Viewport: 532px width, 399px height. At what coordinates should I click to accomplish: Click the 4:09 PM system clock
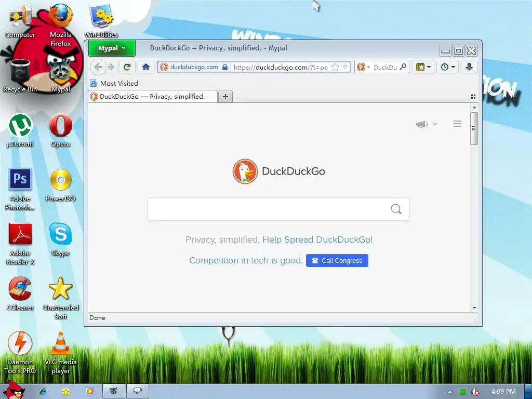pyautogui.click(x=503, y=392)
